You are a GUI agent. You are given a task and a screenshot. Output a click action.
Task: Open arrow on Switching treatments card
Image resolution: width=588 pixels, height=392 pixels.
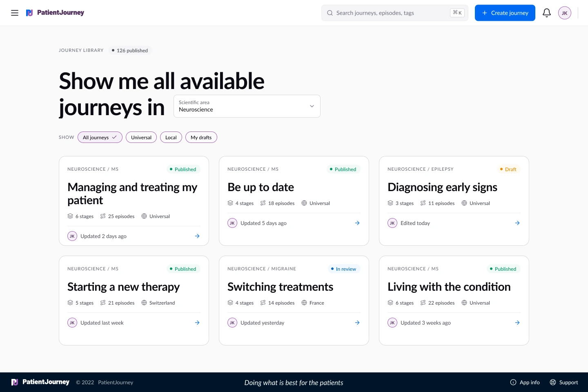point(357,323)
